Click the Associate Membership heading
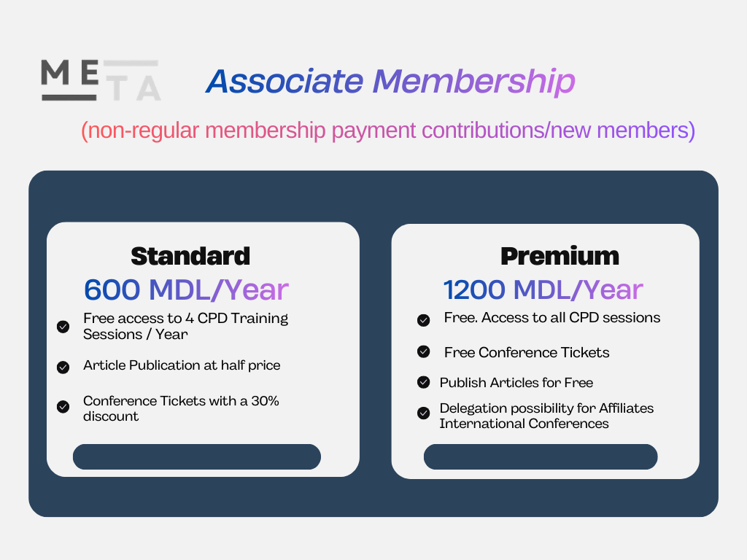This screenshot has height=560, width=747. pos(390,82)
